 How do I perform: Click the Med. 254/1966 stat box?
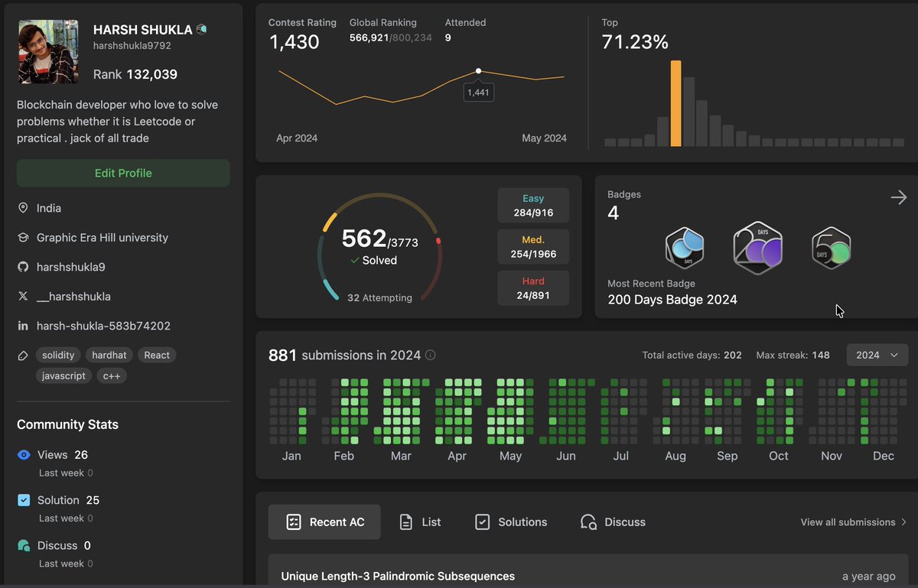tap(533, 247)
